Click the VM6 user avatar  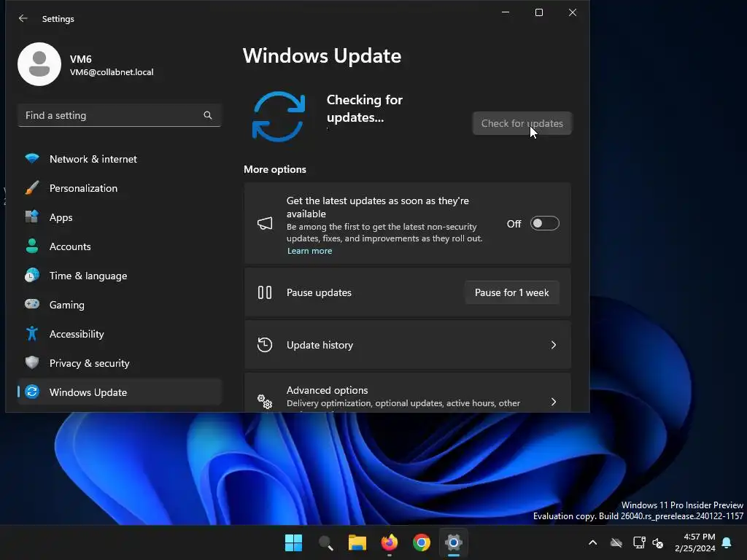[x=39, y=64]
